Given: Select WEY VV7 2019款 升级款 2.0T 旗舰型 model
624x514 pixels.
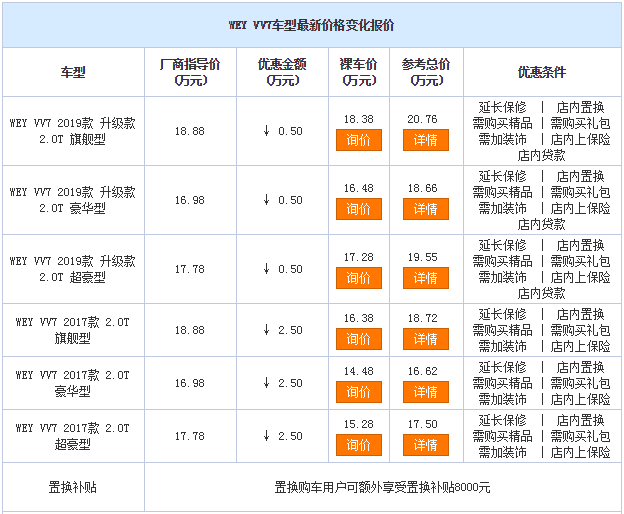Looking at the screenshot, I should (72, 131).
